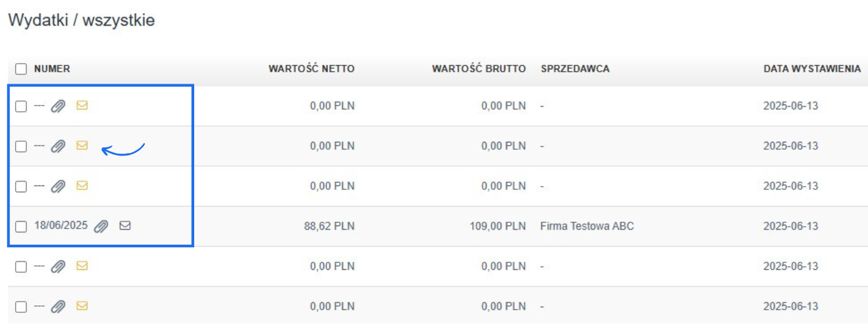Open the paperclip attachment in the bottom row
868x326 pixels.
[x=58, y=306]
